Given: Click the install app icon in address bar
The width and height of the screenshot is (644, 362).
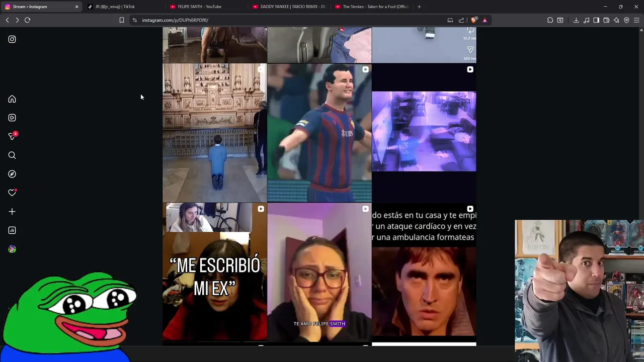Looking at the screenshot, I should coord(450,20).
